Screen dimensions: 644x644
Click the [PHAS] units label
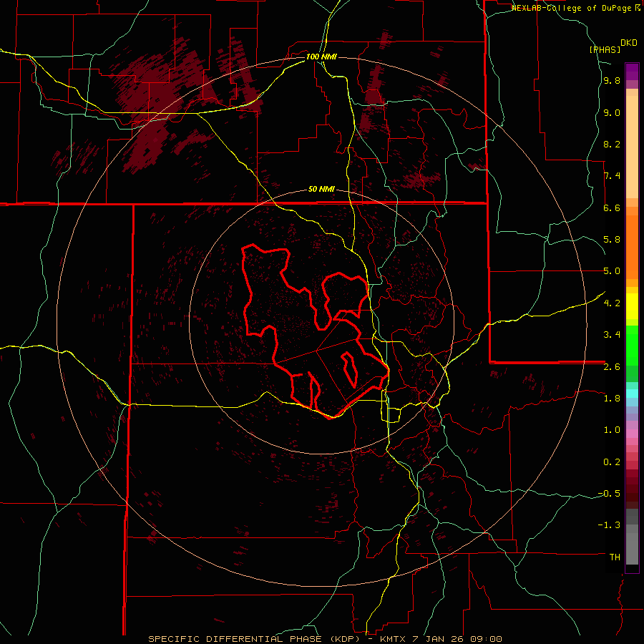tap(605, 49)
